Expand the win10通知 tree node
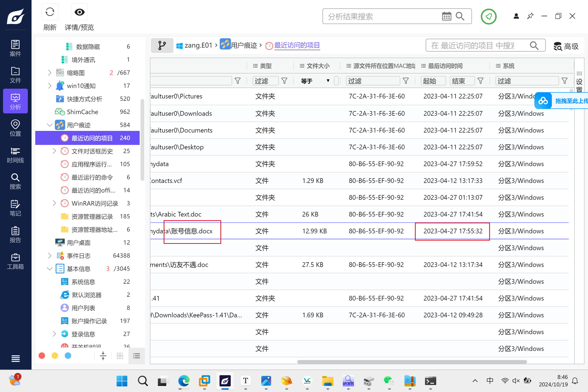The height and width of the screenshot is (392, 588). pos(50,86)
